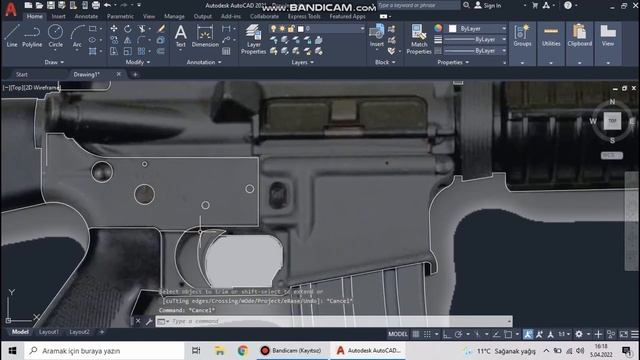Click the TOP face of the ViewCube
Image resolution: width=640 pixels, height=360 pixels.
[612, 121]
